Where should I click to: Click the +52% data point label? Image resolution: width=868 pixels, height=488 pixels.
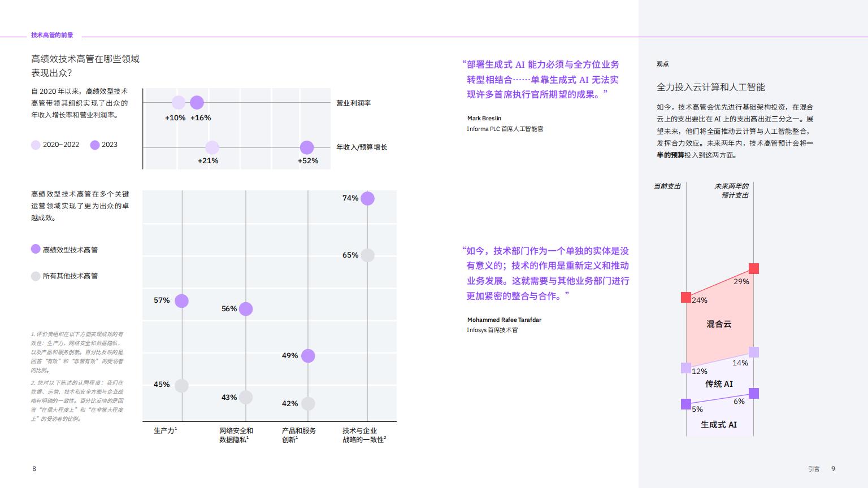pyautogui.click(x=308, y=160)
